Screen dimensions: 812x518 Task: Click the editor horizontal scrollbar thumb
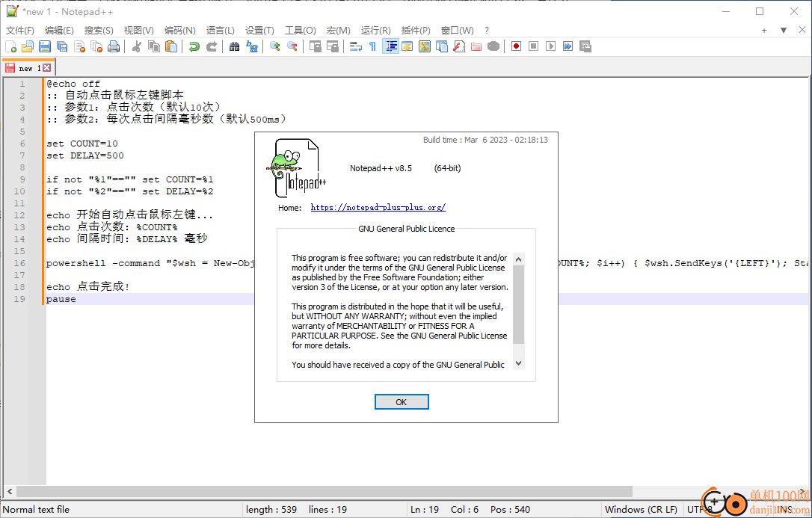click(325, 490)
